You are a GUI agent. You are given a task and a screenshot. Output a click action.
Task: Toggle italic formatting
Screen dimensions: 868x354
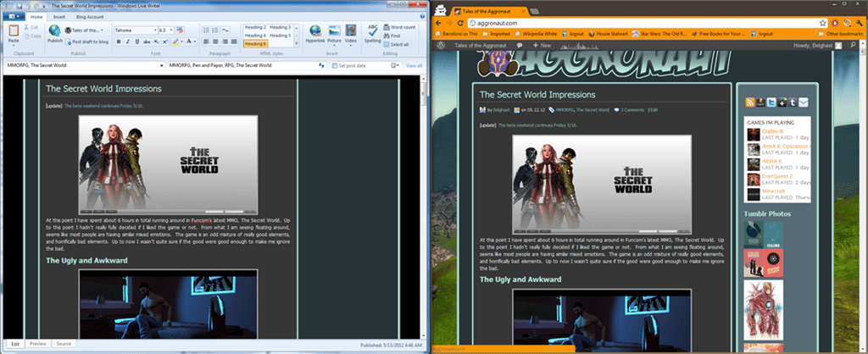point(128,41)
